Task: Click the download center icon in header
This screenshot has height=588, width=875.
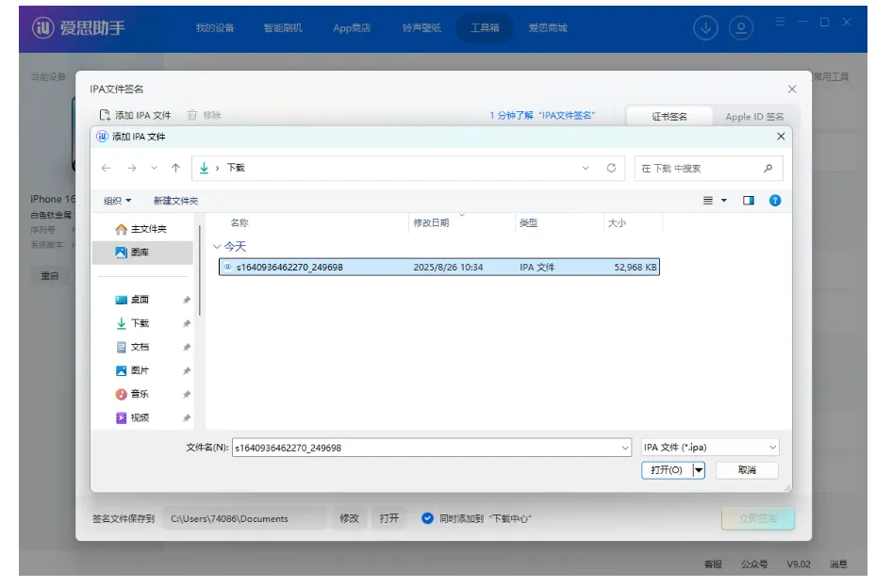Action: 705,28
